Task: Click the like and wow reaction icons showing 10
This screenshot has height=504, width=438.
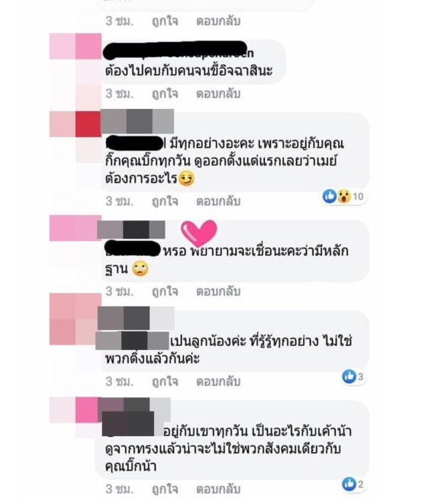Action: point(343,196)
